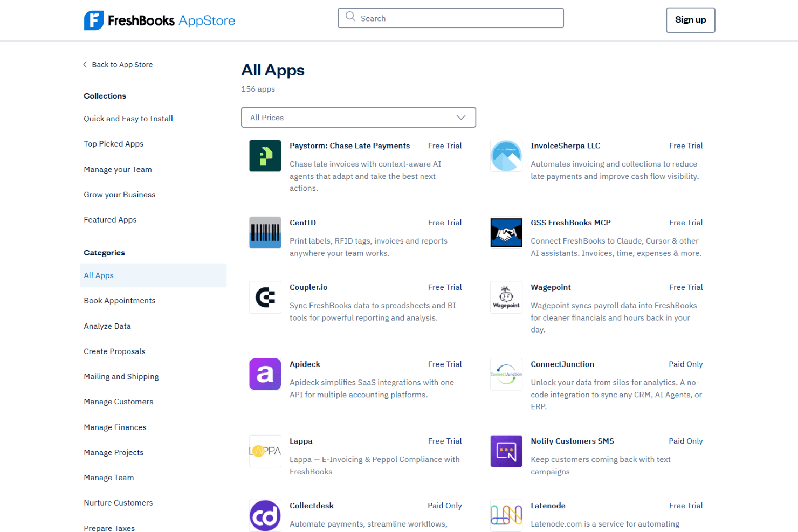Screen dimensions: 798x532
Task: Select the All Apps category
Action: (x=153, y=275)
